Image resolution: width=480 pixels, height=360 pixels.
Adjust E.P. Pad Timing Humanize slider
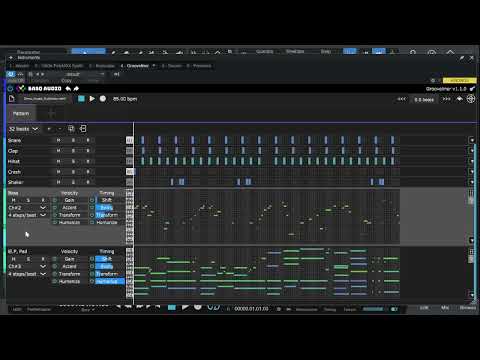[110, 282]
